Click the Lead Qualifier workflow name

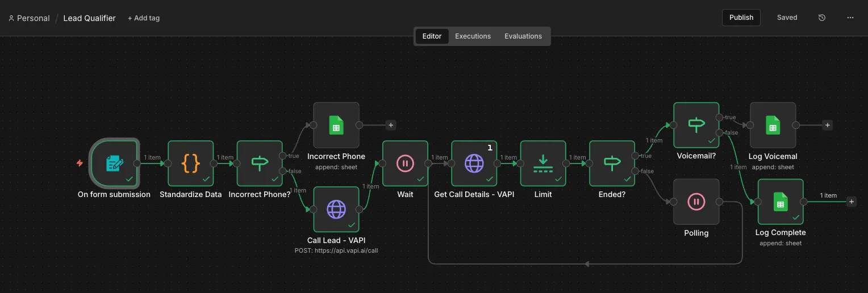(89, 18)
